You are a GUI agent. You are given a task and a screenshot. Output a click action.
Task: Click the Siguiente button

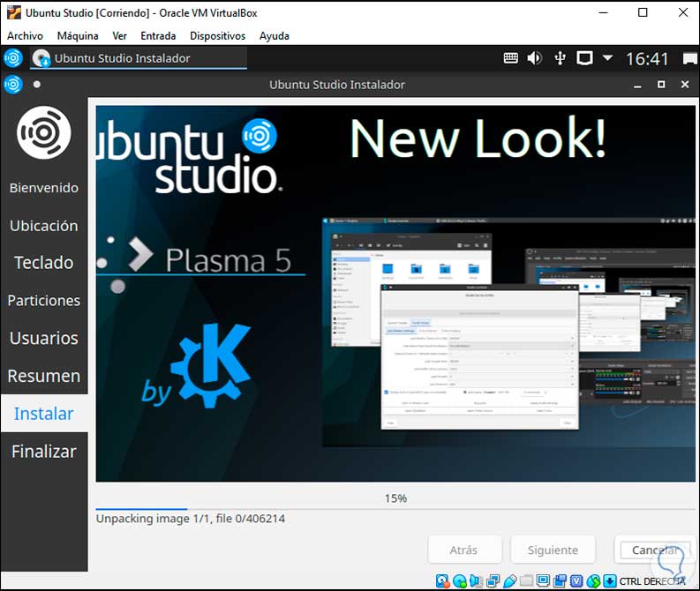click(553, 550)
